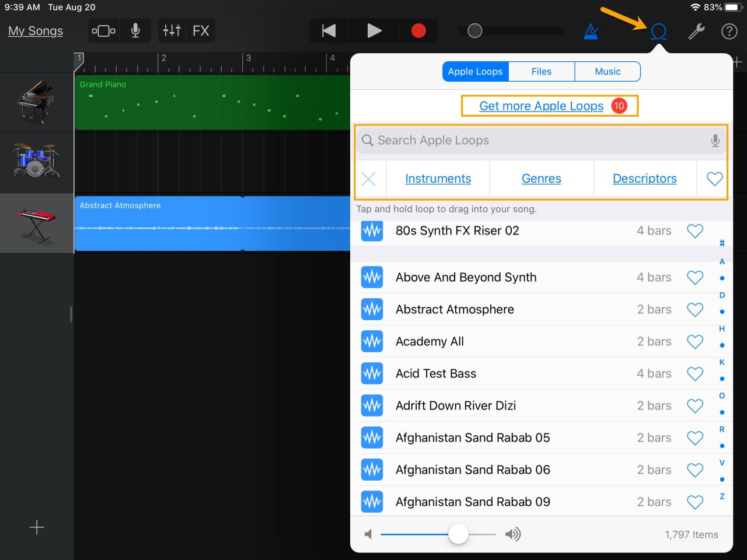Open the Loop Browser icon
The height and width of the screenshot is (560, 747).
coord(658,31)
